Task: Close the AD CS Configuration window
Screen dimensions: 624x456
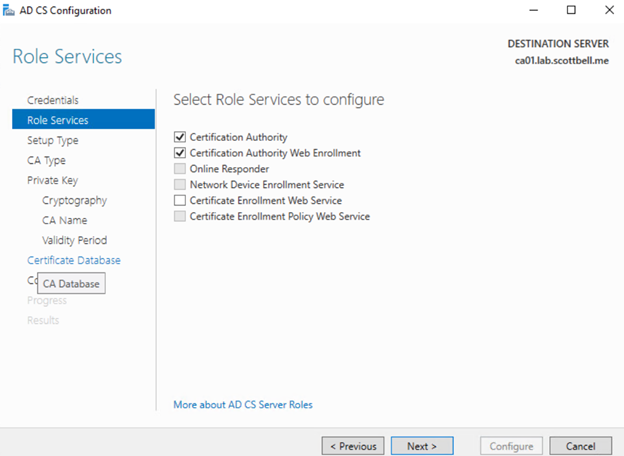Action: 606,11
